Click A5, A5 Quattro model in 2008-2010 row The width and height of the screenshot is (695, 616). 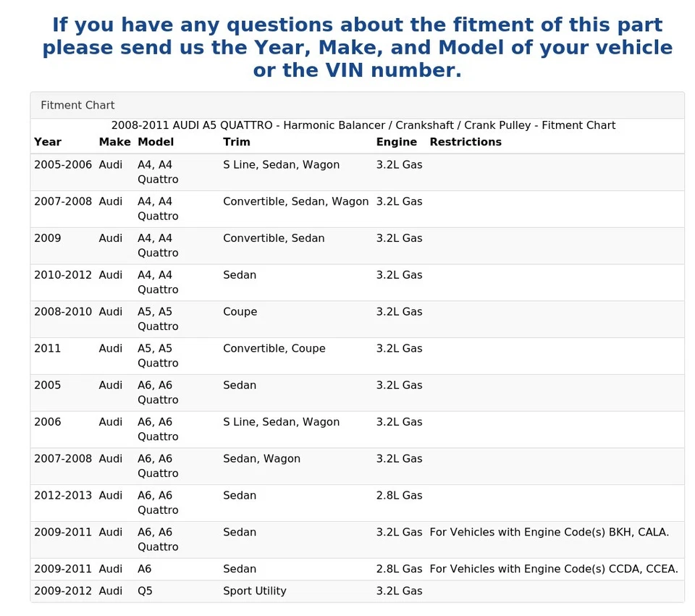(158, 319)
